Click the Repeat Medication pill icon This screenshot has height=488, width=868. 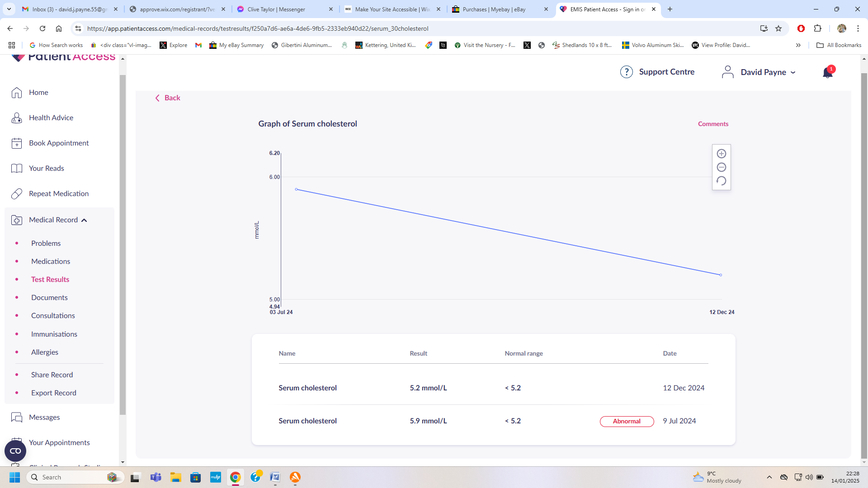click(x=17, y=194)
